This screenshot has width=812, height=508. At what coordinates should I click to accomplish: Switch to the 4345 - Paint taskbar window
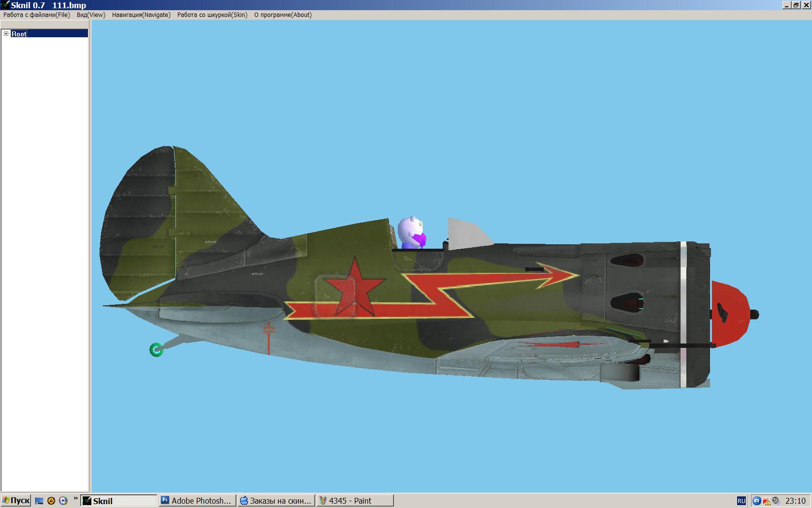[354, 501]
